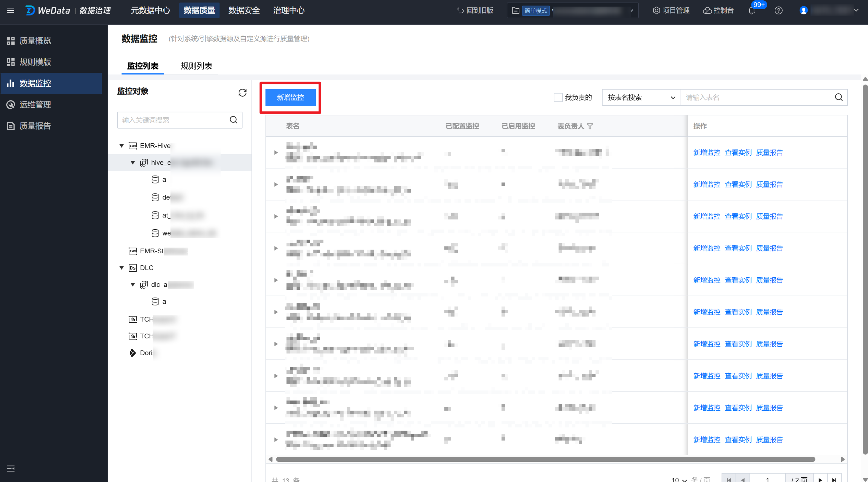
Task: Collapse the dlc_a tree node
Action: point(133,284)
